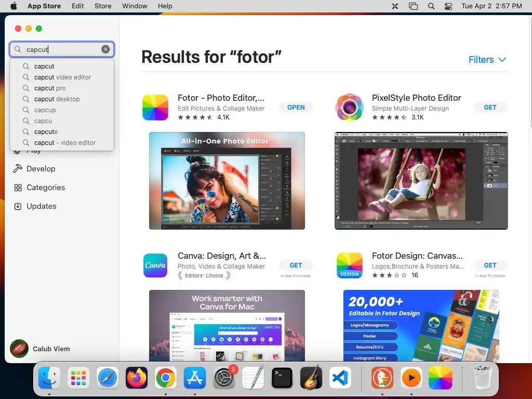This screenshot has height=399, width=532.
Task: Expand the Filters dropdown
Action: [487, 60]
